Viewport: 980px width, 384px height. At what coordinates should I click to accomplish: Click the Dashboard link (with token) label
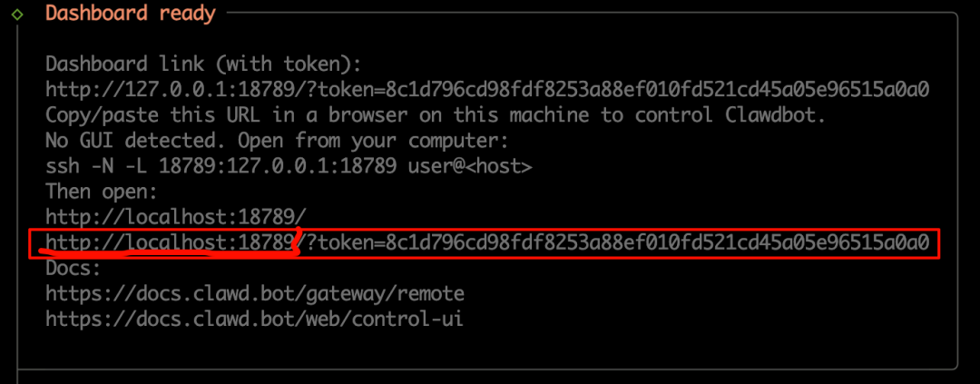click(x=204, y=64)
